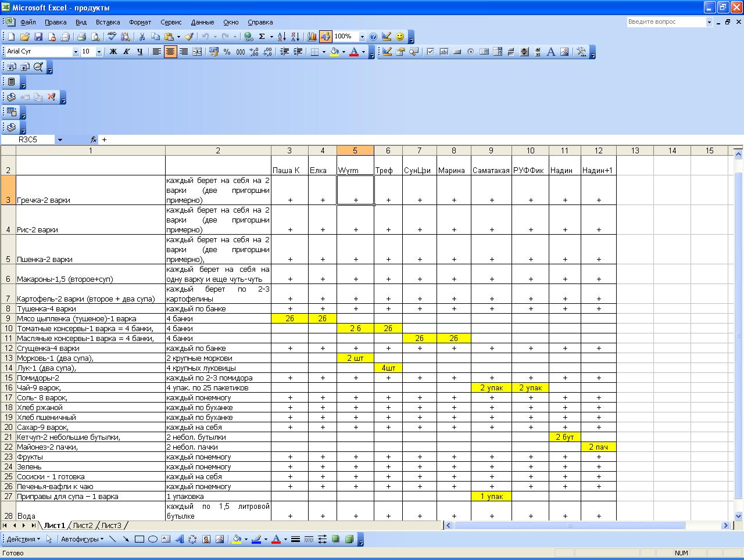Toggle left text alignment
The height and width of the screenshot is (560, 744).
pos(157,52)
